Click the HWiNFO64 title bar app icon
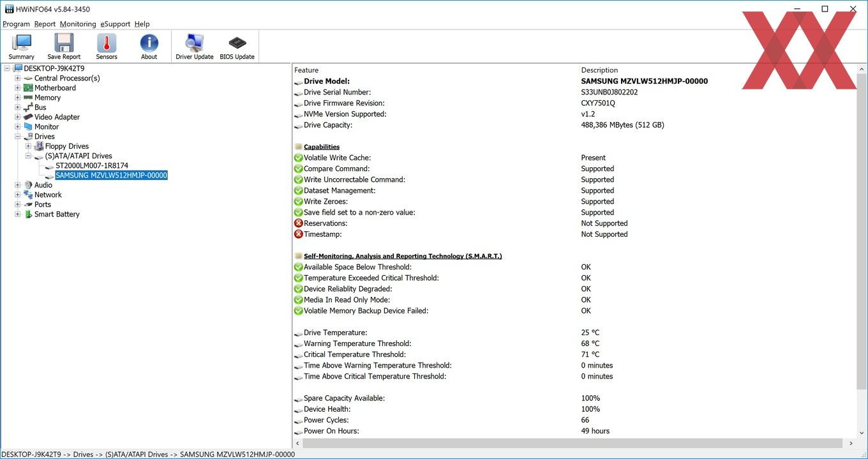This screenshot has height=459, width=868. 9,9
